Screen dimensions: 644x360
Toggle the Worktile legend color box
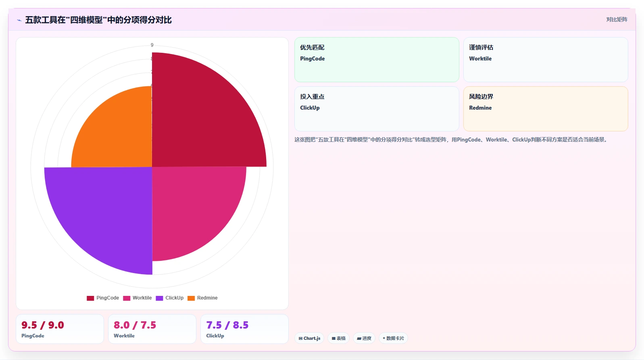pos(127,298)
